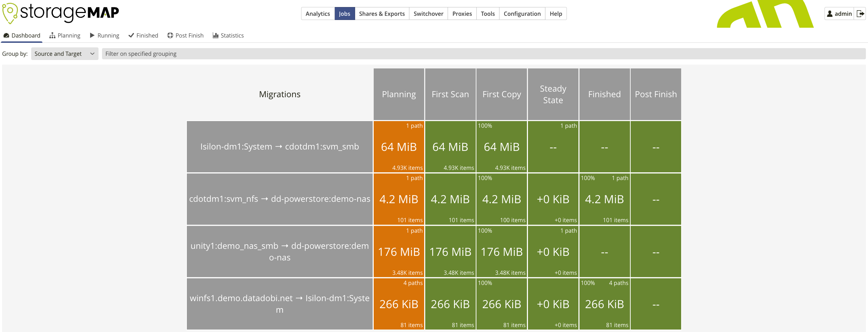Select the Finished checkmark icon
This screenshot has width=868, height=332.
click(131, 35)
